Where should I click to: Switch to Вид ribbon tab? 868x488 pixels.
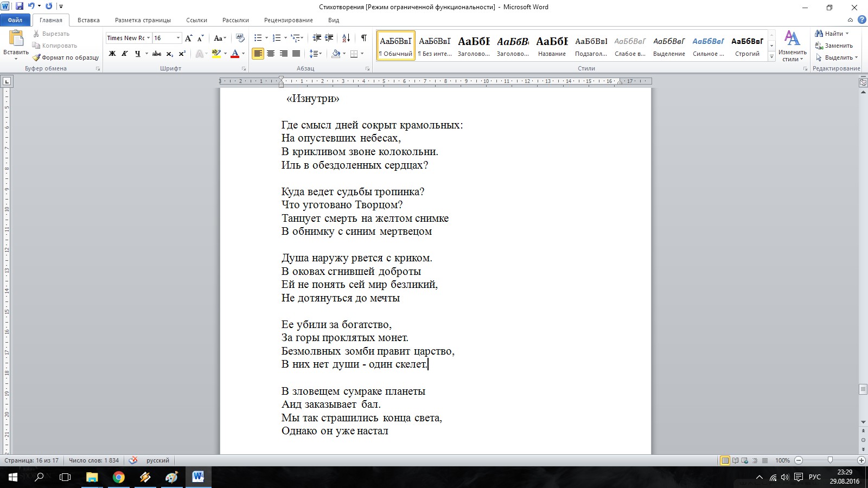point(334,20)
